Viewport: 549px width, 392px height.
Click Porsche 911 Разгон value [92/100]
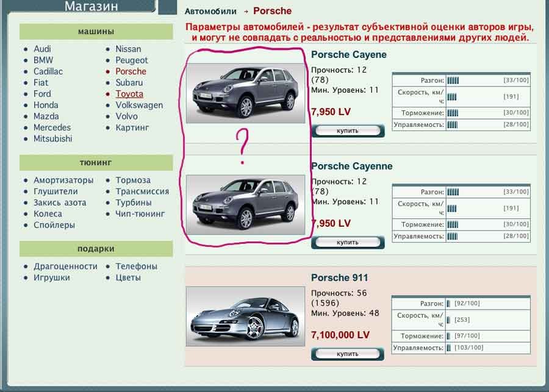point(467,304)
